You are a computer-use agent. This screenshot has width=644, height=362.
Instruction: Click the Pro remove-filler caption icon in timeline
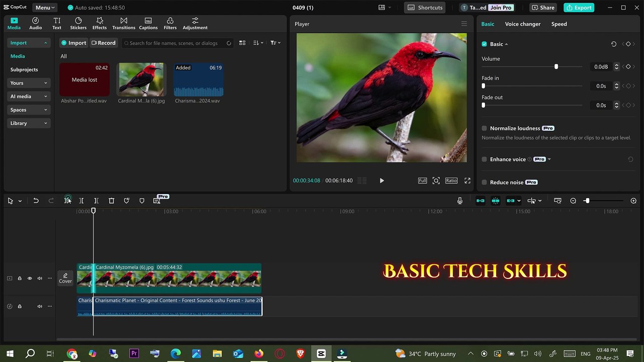pos(157,201)
